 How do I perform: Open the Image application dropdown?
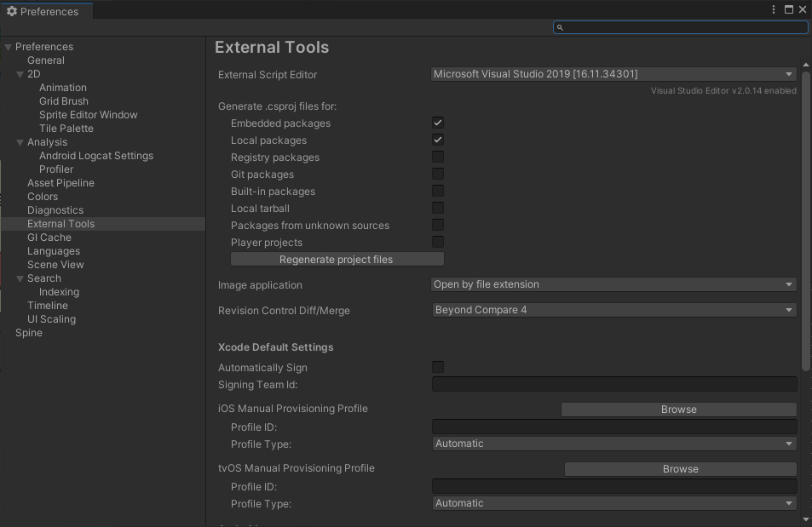[x=613, y=284]
